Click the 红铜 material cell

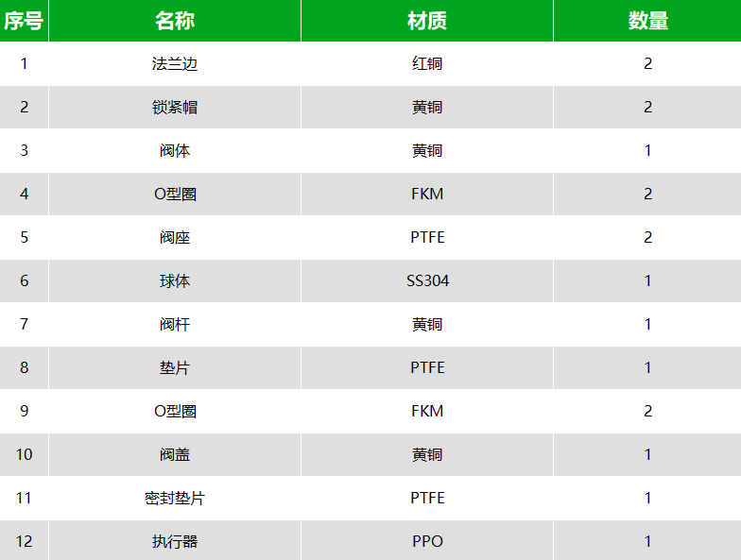(x=427, y=64)
